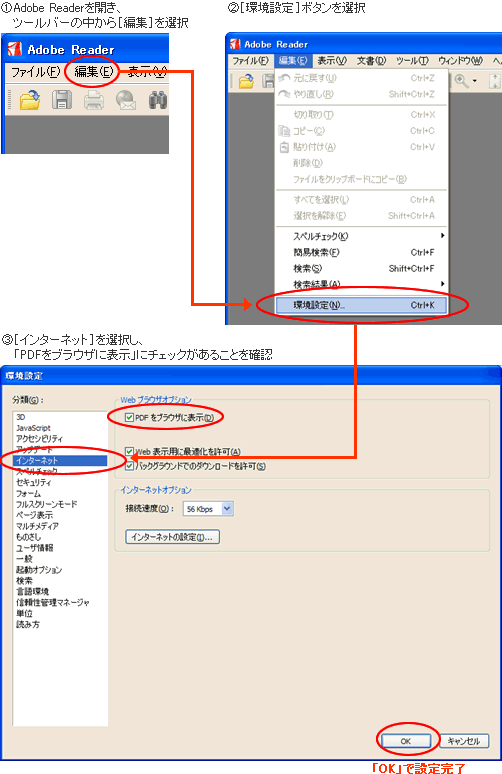Click Print icon in first Adobe Reader toolbar
This screenshot has width=502, height=774.
(x=94, y=100)
